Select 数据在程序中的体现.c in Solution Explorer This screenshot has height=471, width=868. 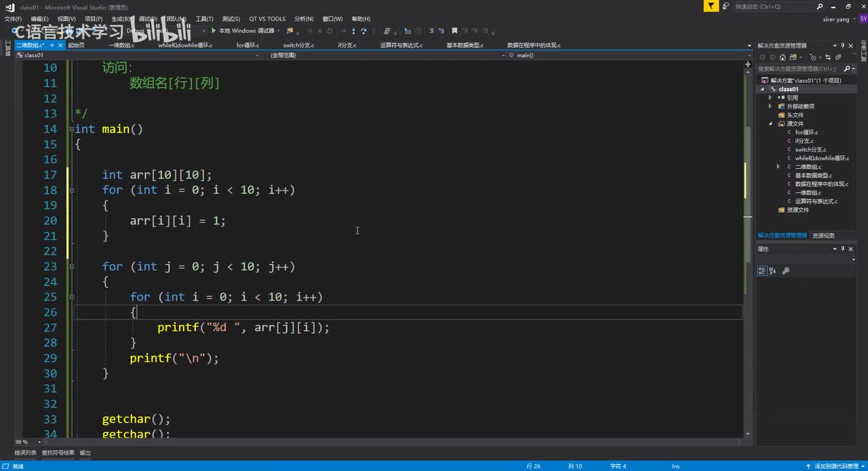point(821,184)
